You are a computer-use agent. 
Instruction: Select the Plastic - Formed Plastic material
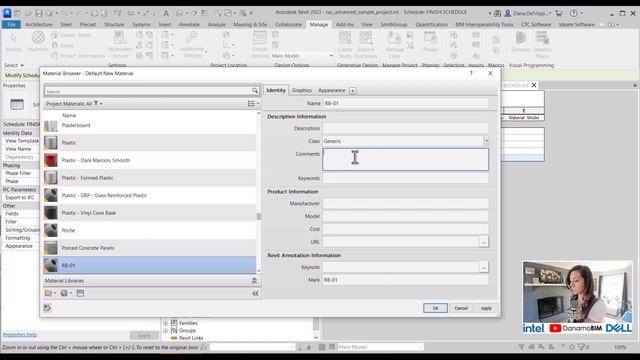pos(149,178)
